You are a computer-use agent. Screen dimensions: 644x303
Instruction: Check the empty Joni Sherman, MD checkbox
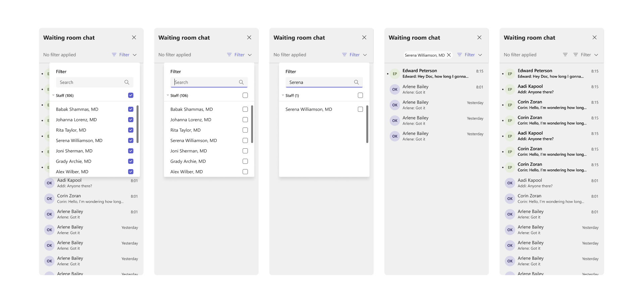pos(245,151)
